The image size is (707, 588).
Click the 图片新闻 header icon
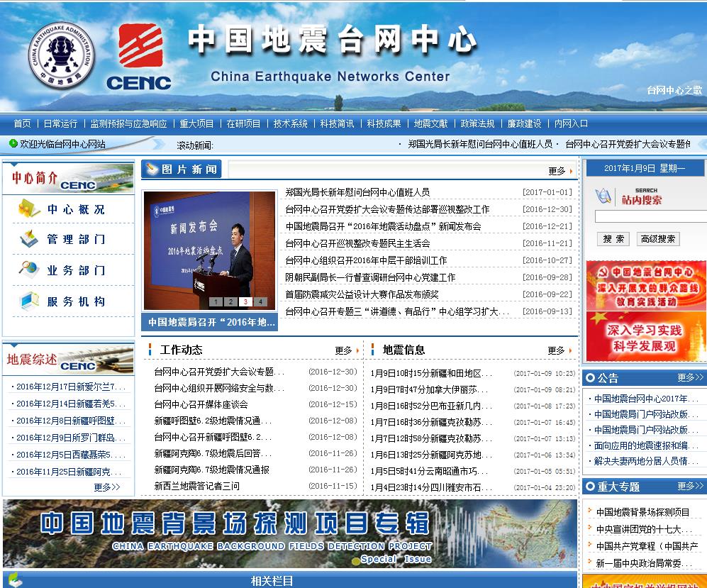[152, 169]
